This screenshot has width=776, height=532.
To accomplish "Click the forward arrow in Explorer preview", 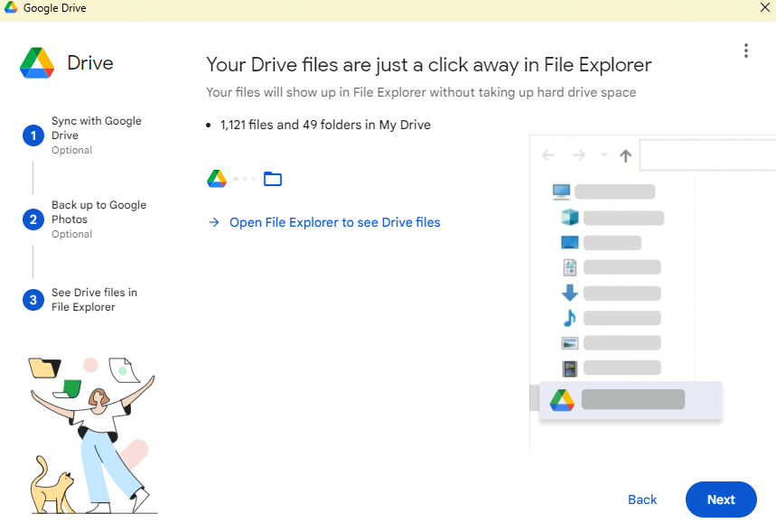I will click(x=578, y=155).
